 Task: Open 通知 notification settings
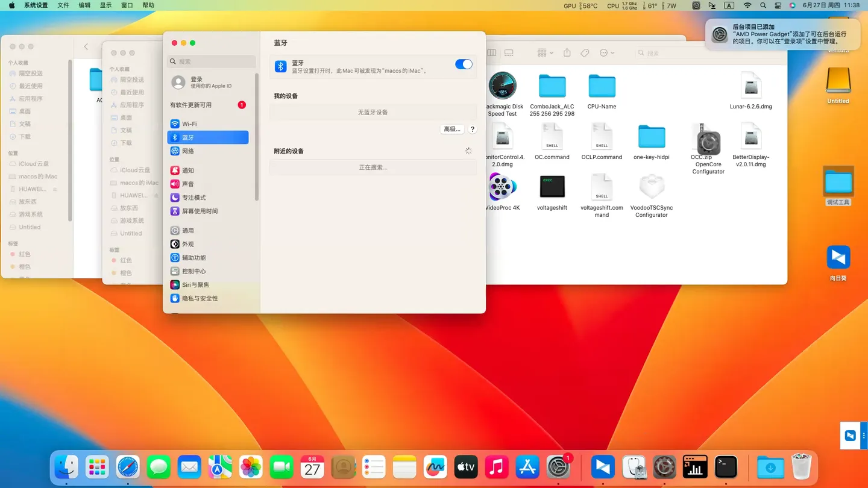pyautogui.click(x=188, y=170)
